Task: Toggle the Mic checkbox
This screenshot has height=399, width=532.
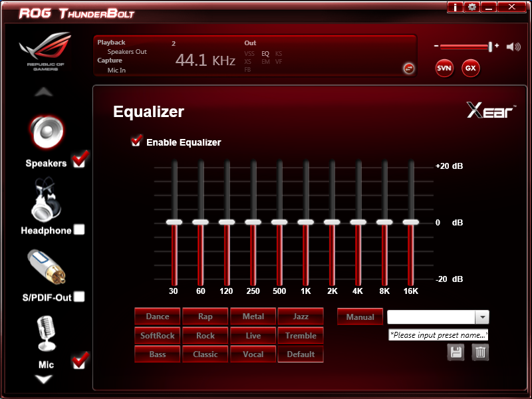Action: [x=80, y=361]
